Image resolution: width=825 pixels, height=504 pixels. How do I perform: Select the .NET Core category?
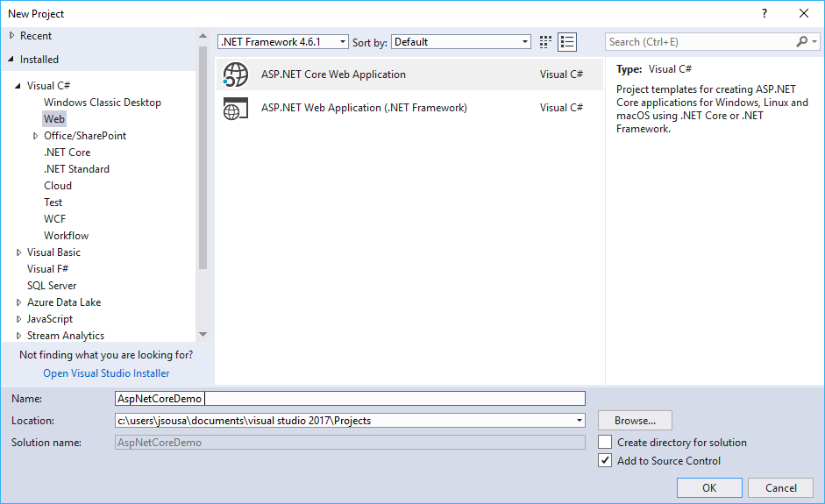click(67, 153)
